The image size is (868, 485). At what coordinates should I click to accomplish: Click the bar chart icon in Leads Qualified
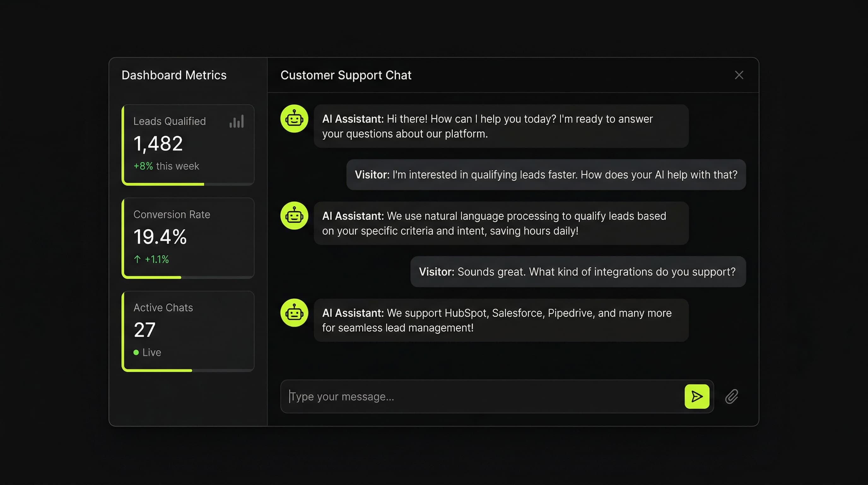click(237, 122)
